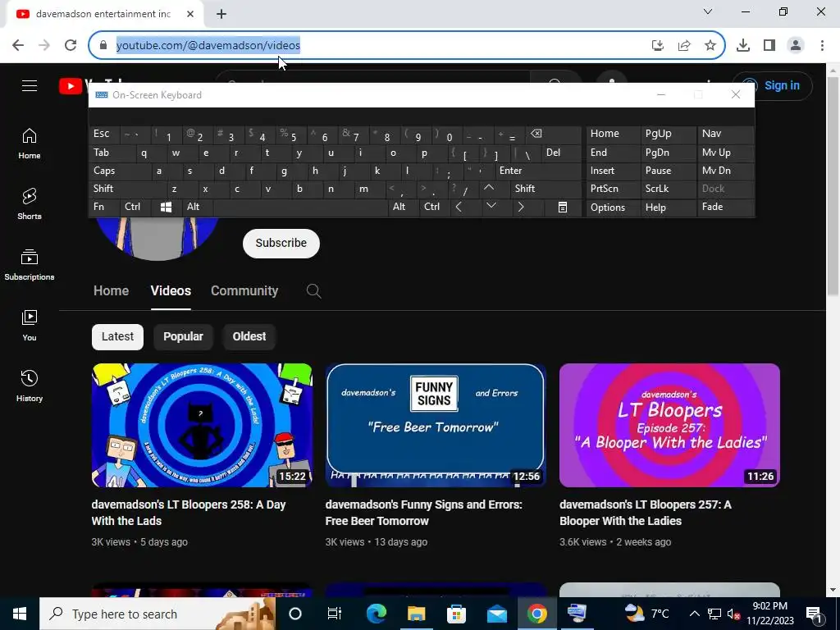This screenshot has height=630, width=840.
Task: Click the left arrow key on on-screen keyboard
Action: pyautogui.click(x=459, y=208)
